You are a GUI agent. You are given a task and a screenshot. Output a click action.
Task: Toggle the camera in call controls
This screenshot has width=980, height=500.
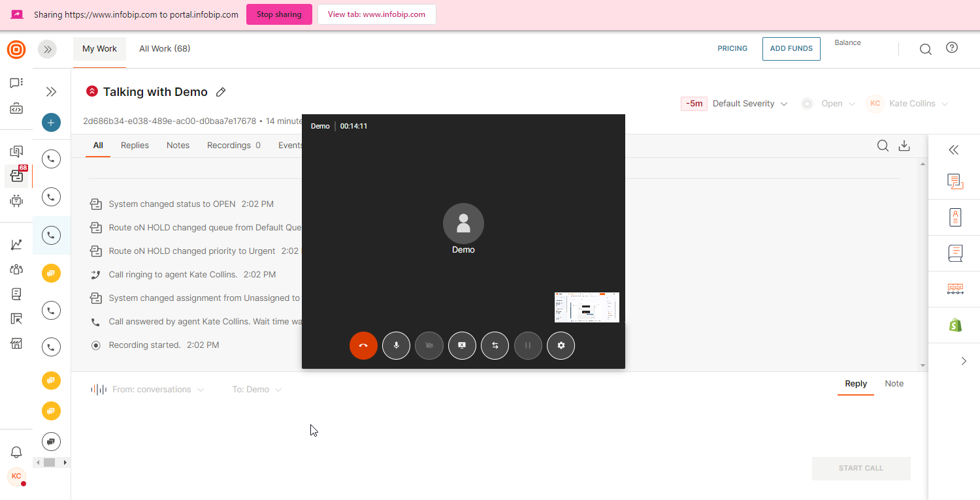[x=429, y=345]
